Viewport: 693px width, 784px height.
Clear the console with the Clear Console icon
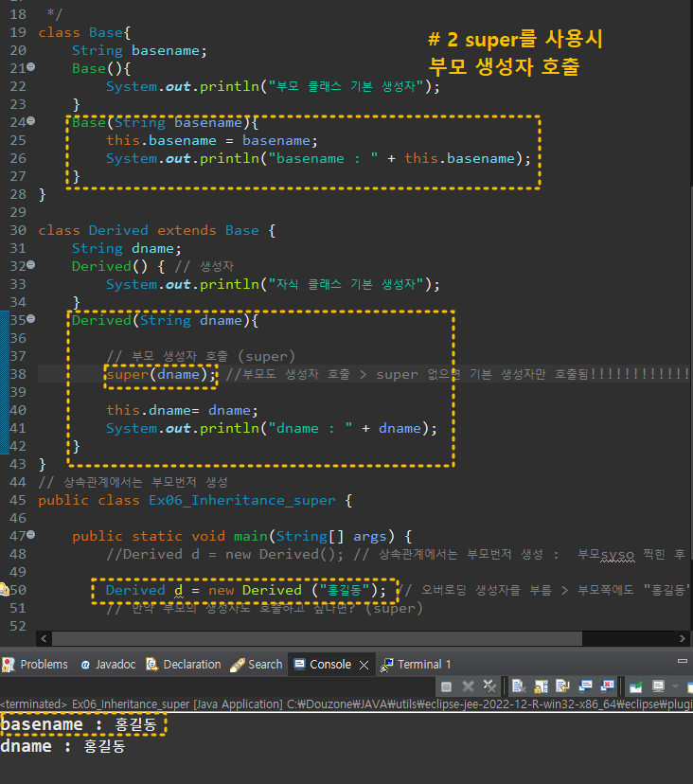click(x=518, y=686)
